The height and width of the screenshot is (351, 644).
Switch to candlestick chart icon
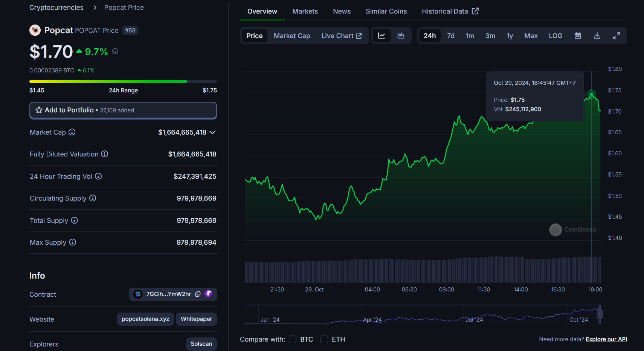(x=401, y=36)
